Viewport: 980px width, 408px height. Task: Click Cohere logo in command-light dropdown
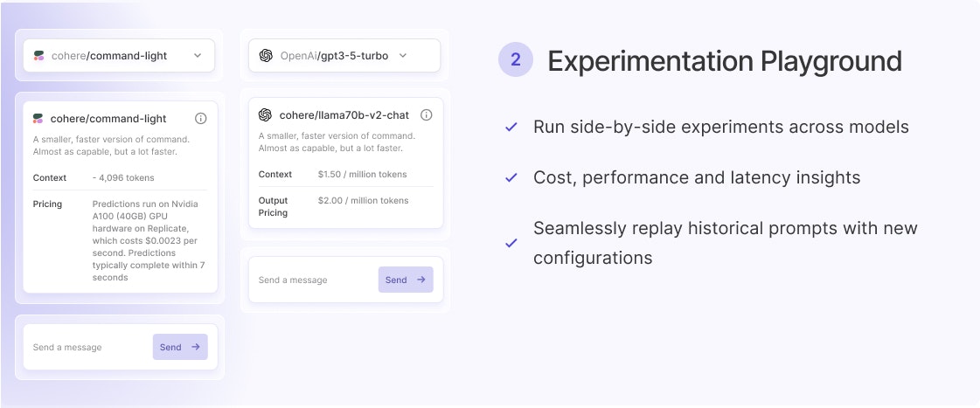coord(38,55)
